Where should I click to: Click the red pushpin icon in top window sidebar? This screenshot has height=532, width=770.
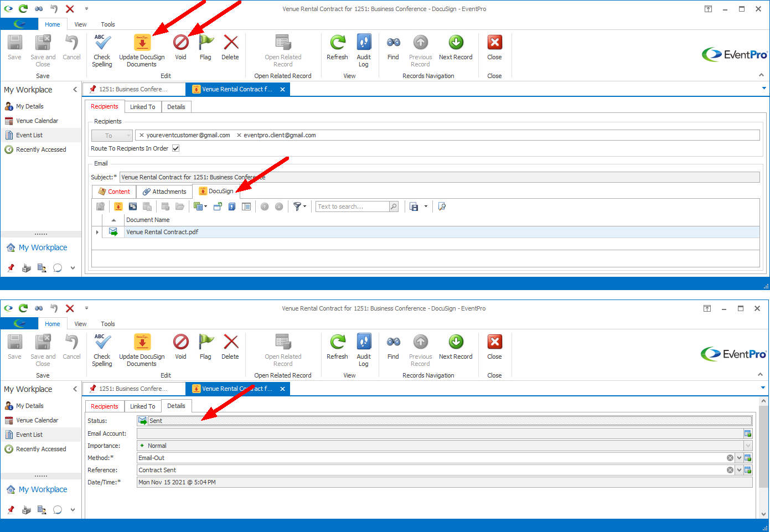(11, 268)
